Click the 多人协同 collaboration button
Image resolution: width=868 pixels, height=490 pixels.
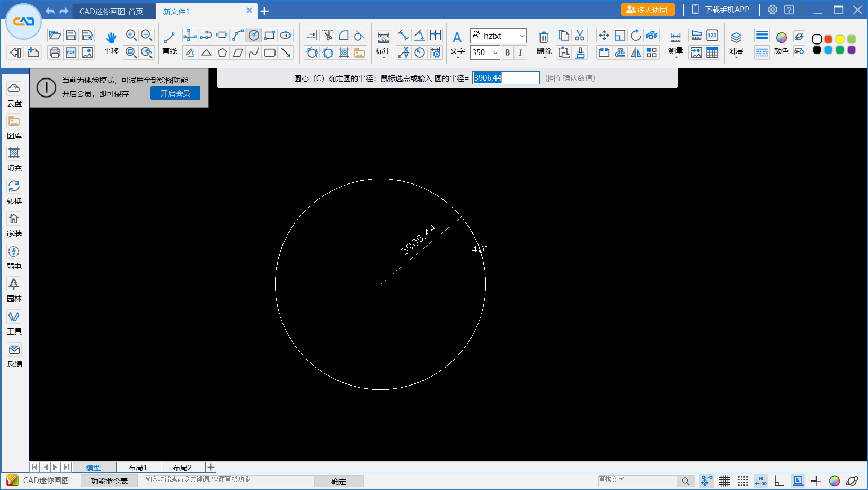click(x=648, y=10)
